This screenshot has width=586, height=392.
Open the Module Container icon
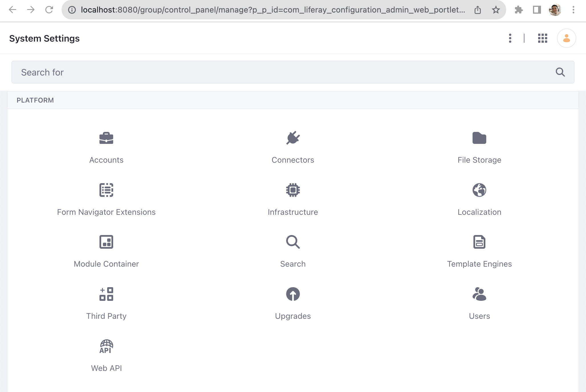click(106, 242)
